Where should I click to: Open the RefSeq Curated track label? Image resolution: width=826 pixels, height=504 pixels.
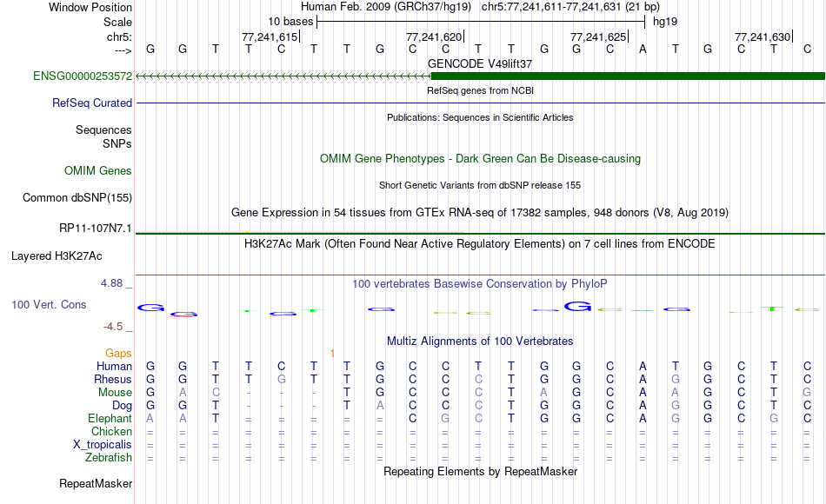coord(91,103)
